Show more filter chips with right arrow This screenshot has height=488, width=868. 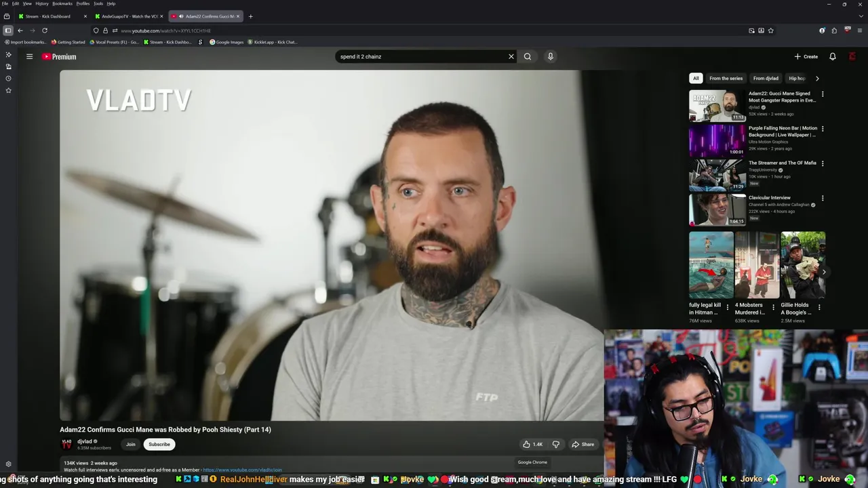[x=817, y=78]
